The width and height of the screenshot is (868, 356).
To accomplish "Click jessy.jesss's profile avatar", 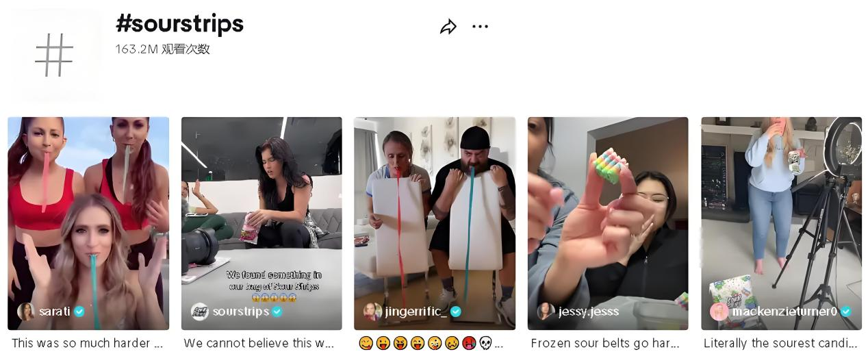I will pyautogui.click(x=546, y=311).
